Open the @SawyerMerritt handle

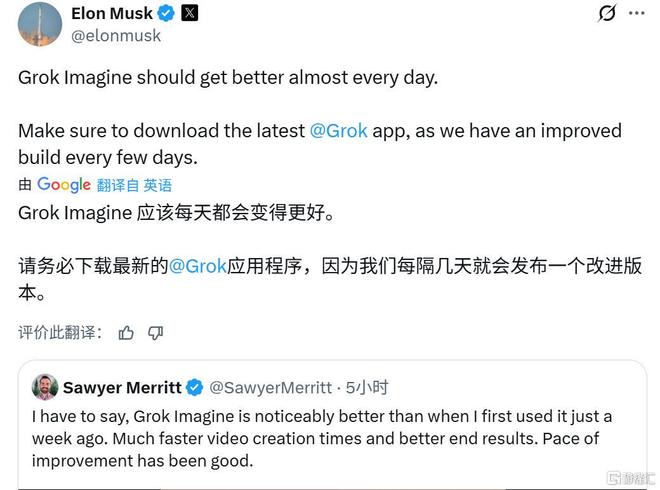[x=270, y=388]
